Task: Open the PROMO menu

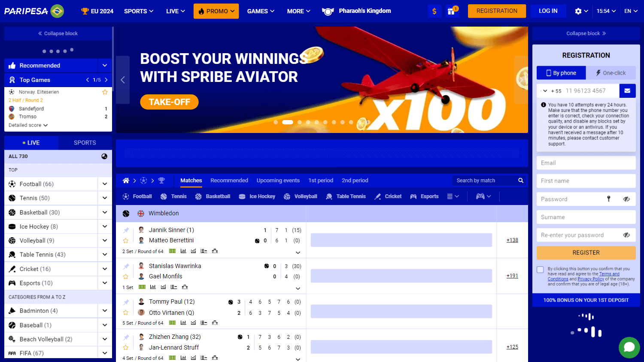Action: coord(216,11)
